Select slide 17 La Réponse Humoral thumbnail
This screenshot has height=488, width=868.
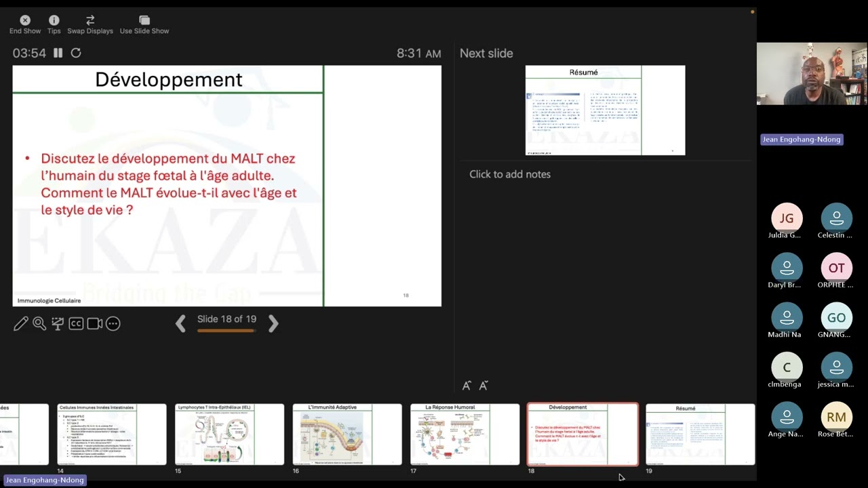tap(465, 434)
